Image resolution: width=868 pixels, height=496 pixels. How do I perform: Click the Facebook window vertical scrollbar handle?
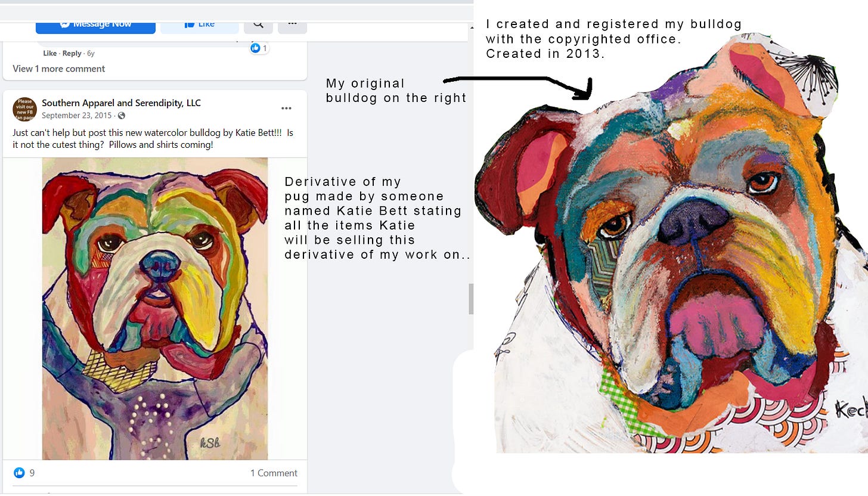[471, 299]
